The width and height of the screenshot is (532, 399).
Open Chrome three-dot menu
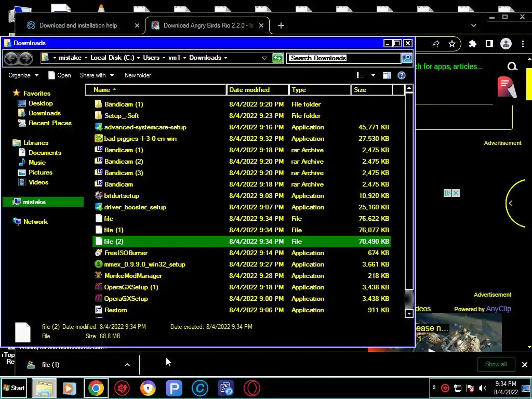coord(523,44)
